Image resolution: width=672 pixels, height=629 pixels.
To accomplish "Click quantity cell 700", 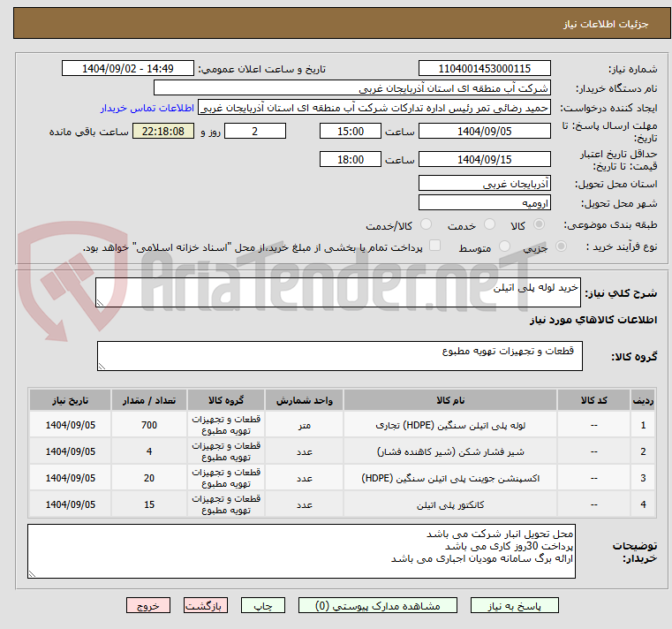I will (148, 425).
